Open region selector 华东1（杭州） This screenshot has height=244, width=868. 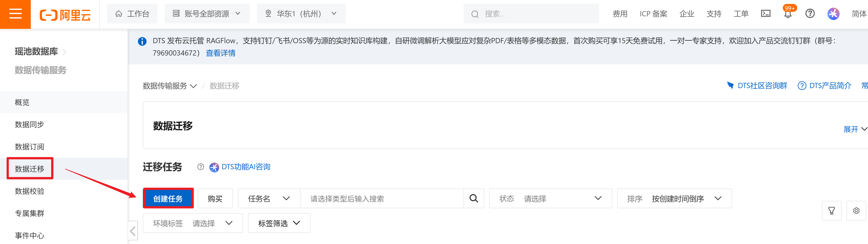(x=301, y=14)
